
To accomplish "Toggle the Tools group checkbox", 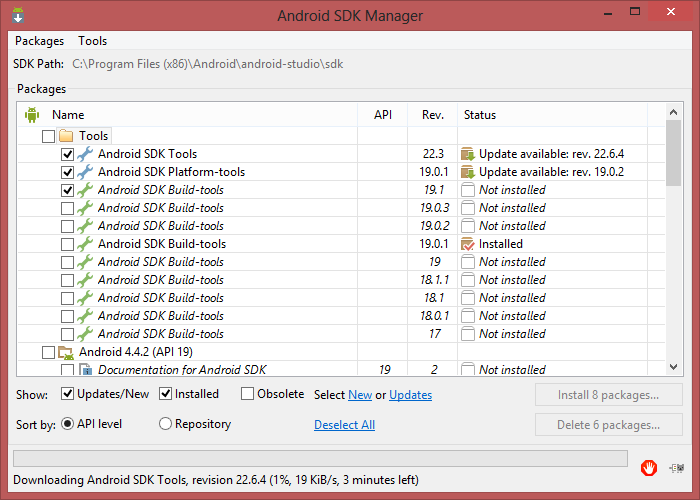I will 48,136.
